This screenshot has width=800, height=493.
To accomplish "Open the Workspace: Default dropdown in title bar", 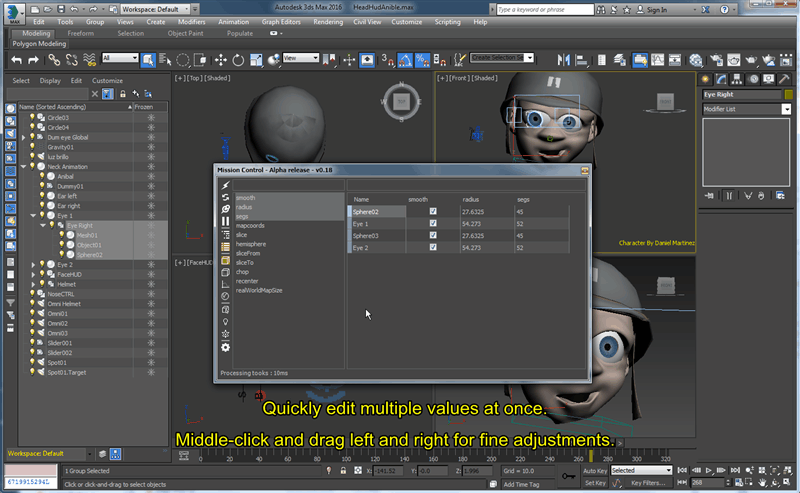I will click(x=155, y=9).
